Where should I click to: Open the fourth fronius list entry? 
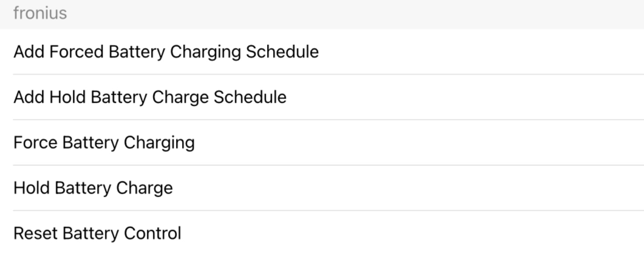point(93,188)
